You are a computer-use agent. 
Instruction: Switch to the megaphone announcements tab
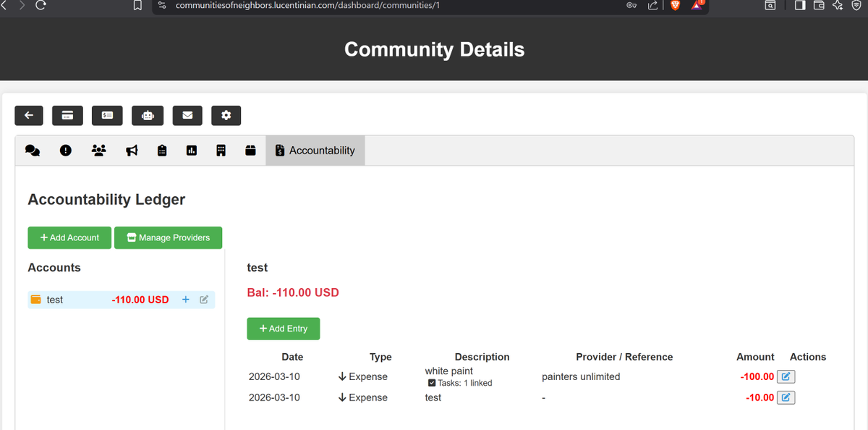tap(132, 151)
